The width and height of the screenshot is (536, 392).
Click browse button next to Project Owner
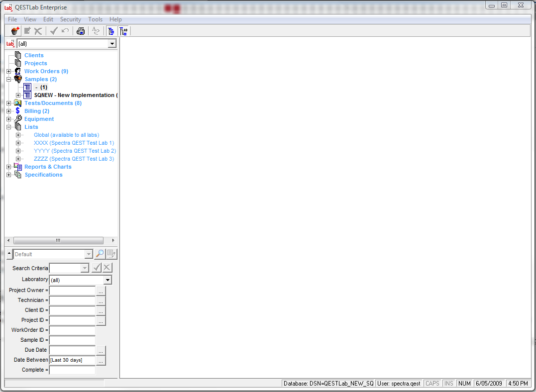[101, 291]
